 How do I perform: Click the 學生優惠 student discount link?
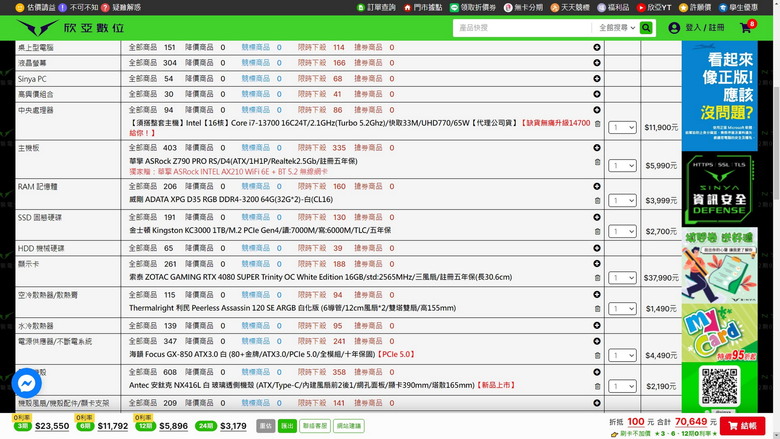click(738, 7)
